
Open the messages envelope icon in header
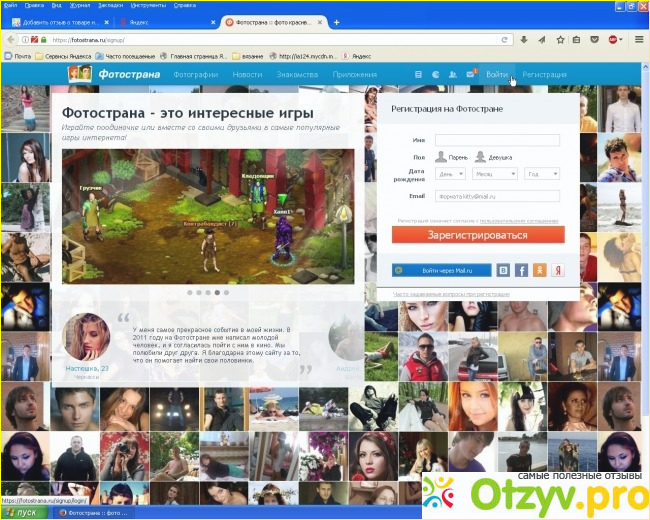pos(471,74)
